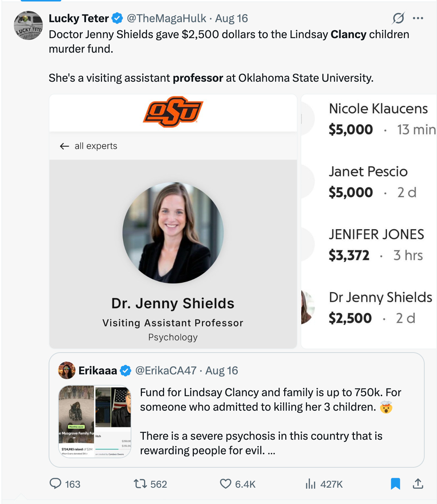This screenshot has height=504, width=437.
Task: Click the Lucky Teter display name
Action: click(79, 18)
